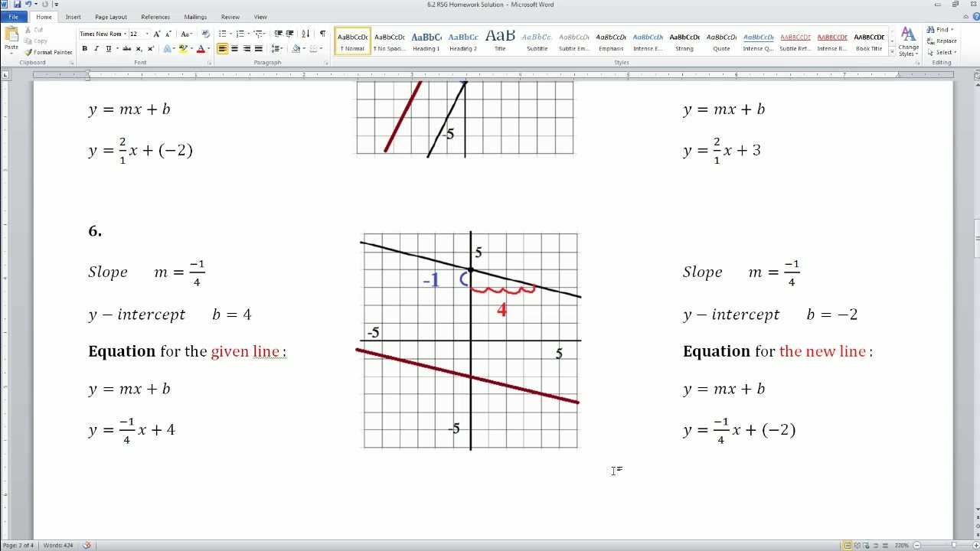Toggle Align Text Left

[x=222, y=49]
